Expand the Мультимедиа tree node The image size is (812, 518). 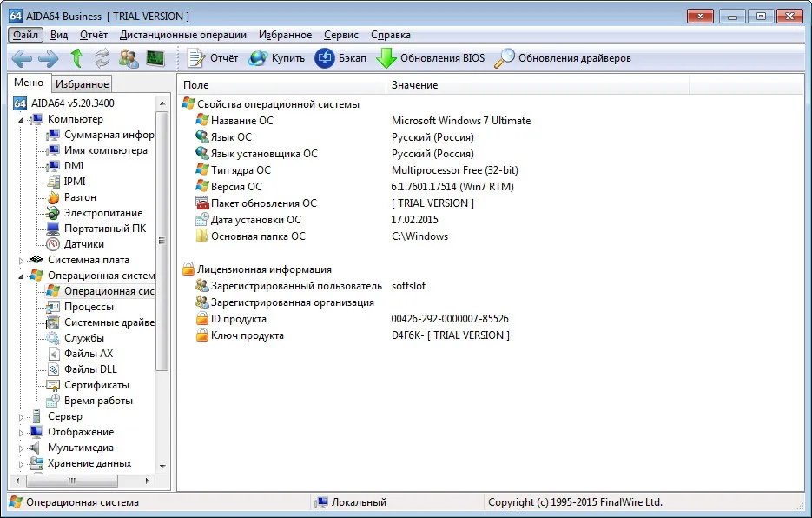[21, 448]
